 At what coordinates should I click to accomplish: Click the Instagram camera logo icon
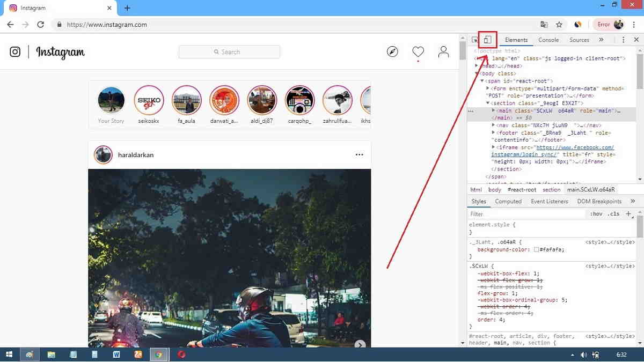point(16,51)
